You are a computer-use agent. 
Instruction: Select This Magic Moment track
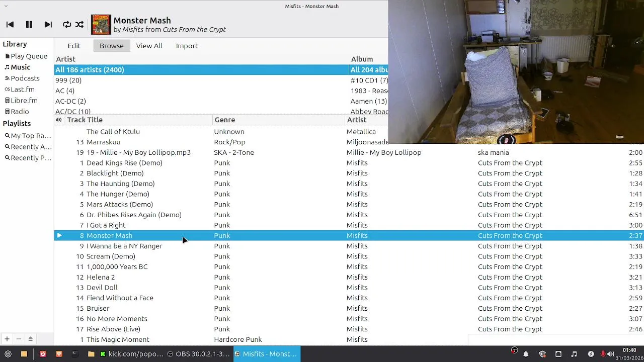[x=118, y=340]
